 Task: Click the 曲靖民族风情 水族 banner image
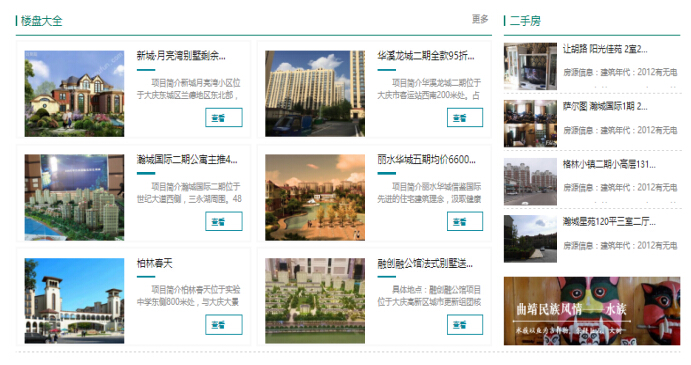pos(592,311)
